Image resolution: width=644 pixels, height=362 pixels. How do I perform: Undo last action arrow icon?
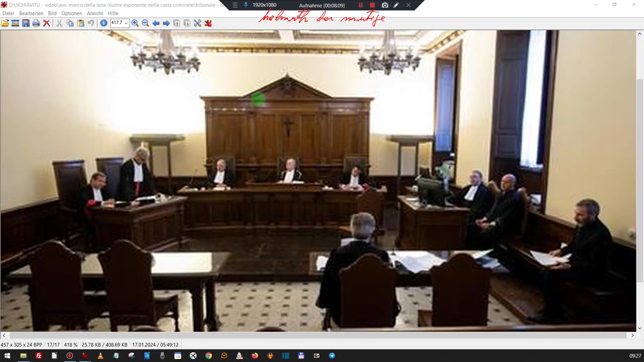click(x=91, y=23)
